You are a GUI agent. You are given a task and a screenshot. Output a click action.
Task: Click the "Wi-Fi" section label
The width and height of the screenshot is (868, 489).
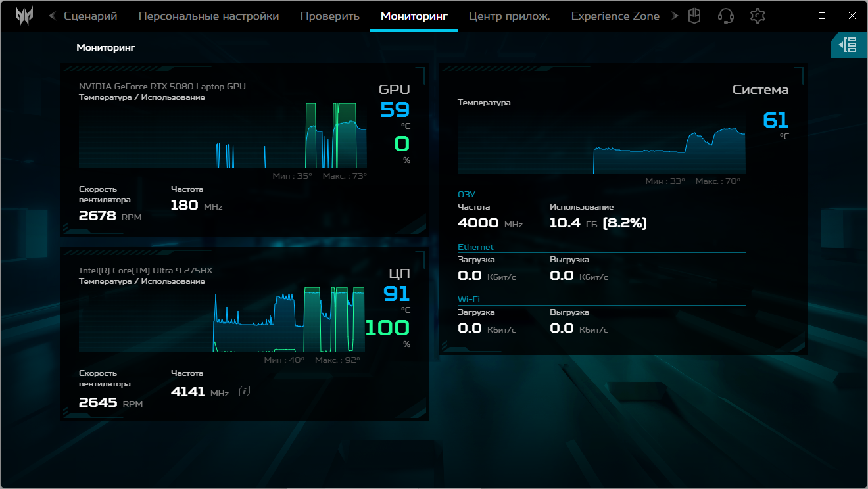[x=469, y=300]
